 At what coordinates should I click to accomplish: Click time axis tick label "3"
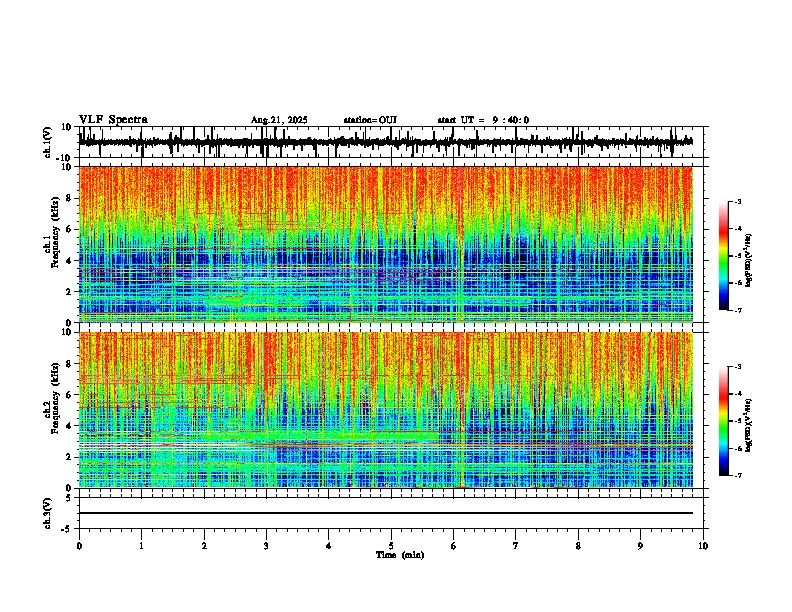pyautogui.click(x=266, y=546)
